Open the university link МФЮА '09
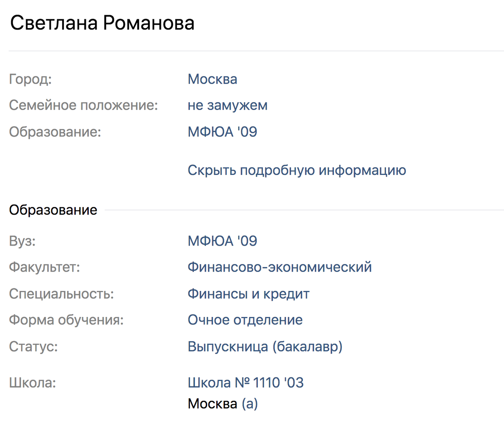Viewport: 504px width, 433px height. (222, 132)
